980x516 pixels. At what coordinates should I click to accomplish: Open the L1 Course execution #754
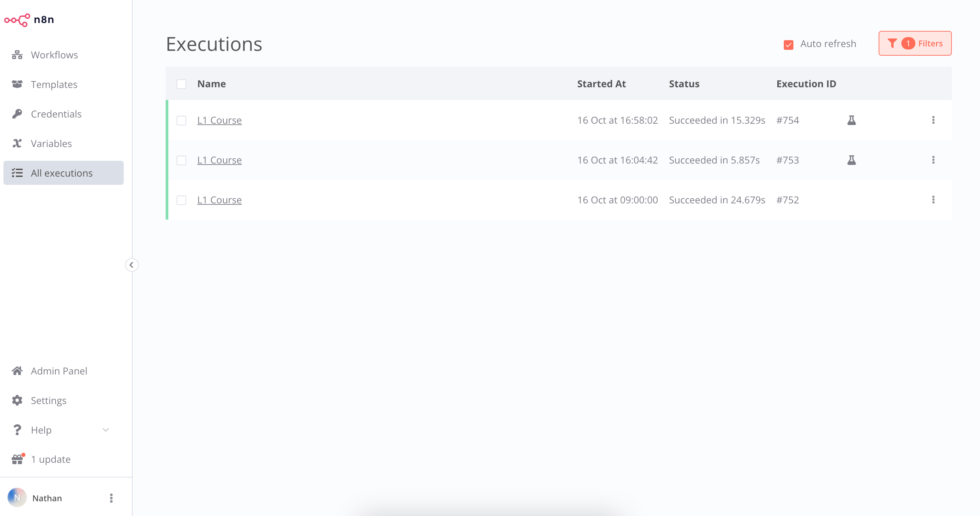coord(219,120)
